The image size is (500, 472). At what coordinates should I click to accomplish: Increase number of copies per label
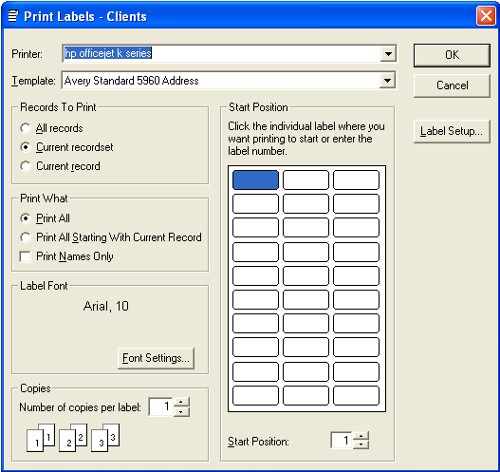click(181, 402)
